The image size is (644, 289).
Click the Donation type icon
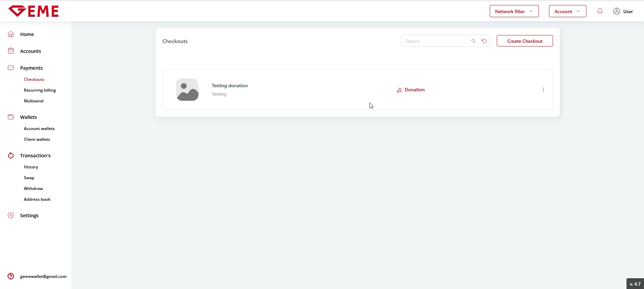(399, 90)
